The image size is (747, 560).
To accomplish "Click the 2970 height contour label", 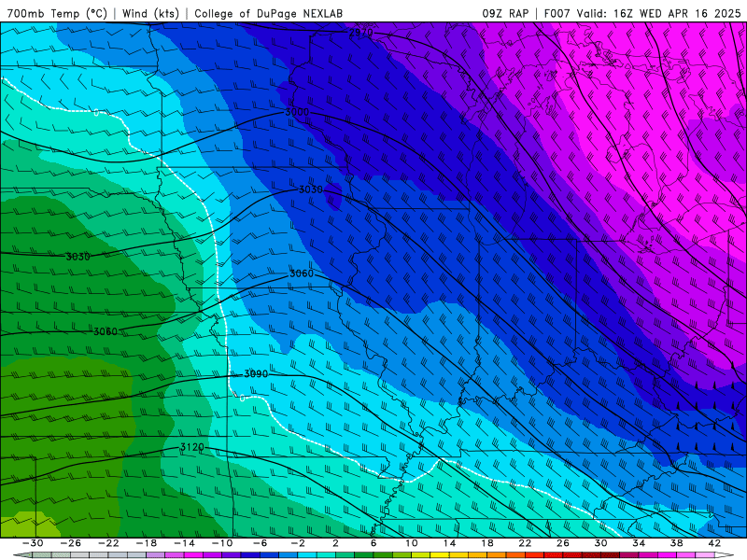I will [x=361, y=33].
